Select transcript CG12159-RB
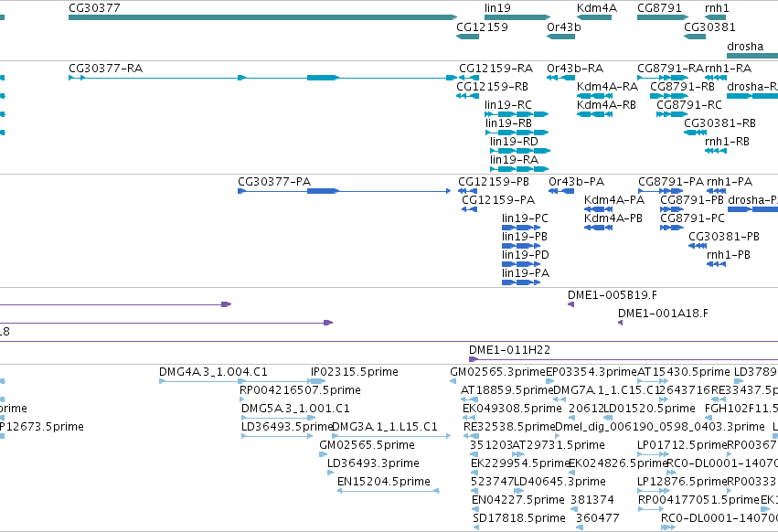The height and width of the screenshot is (532, 778). point(467,96)
